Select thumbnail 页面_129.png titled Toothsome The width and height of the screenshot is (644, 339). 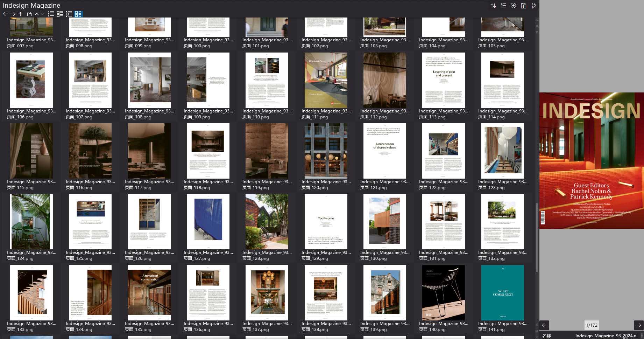(x=326, y=222)
